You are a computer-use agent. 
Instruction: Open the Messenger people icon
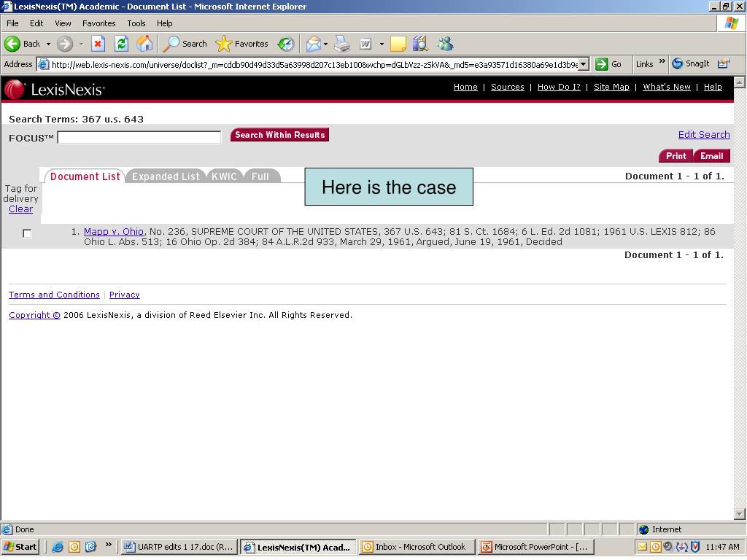446,44
